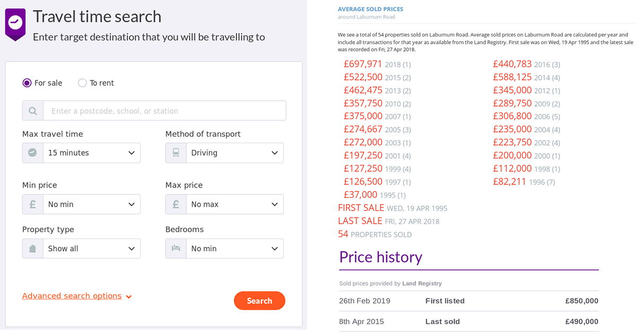This screenshot has height=336, width=644.
Task: Focus the postcode, school, or station field
Action: click(164, 111)
